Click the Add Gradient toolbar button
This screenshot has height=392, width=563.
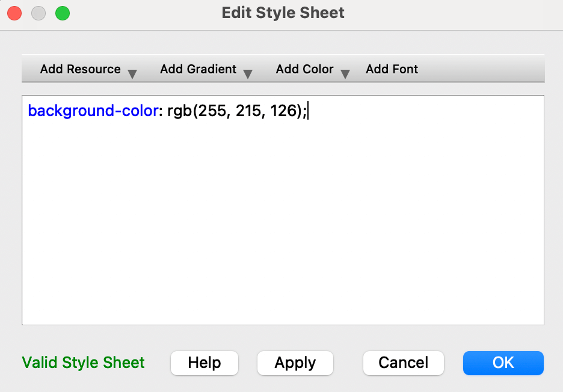coord(198,69)
